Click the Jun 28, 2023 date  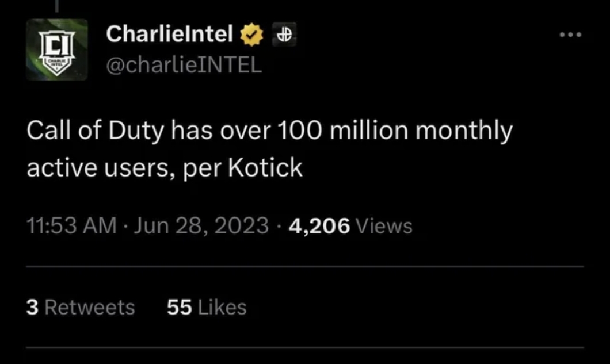tap(202, 226)
